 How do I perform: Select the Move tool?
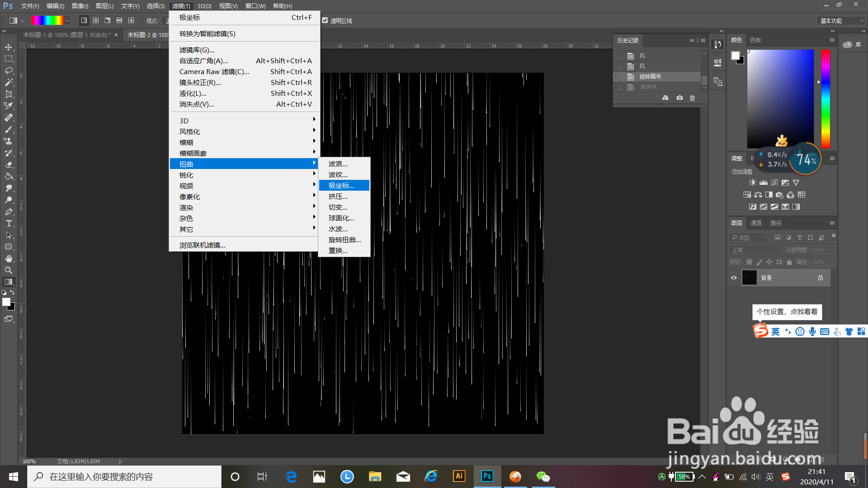click(x=9, y=47)
